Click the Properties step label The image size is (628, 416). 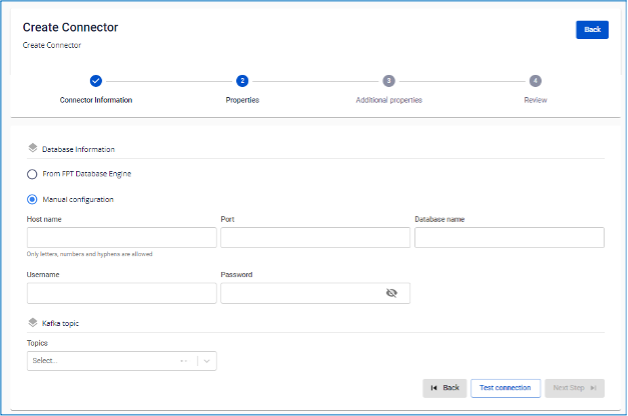coord(242,100)
